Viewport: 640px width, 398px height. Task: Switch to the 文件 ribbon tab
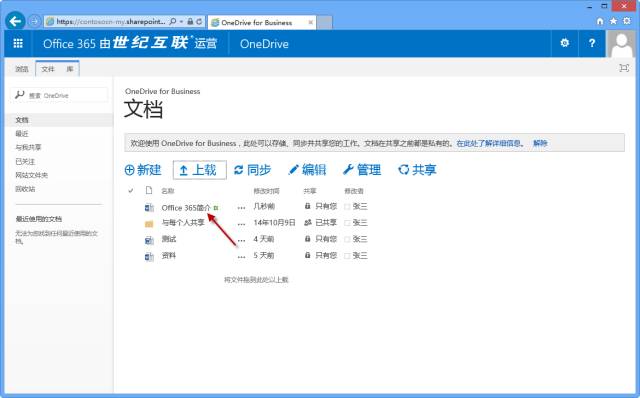click(48, 69)
